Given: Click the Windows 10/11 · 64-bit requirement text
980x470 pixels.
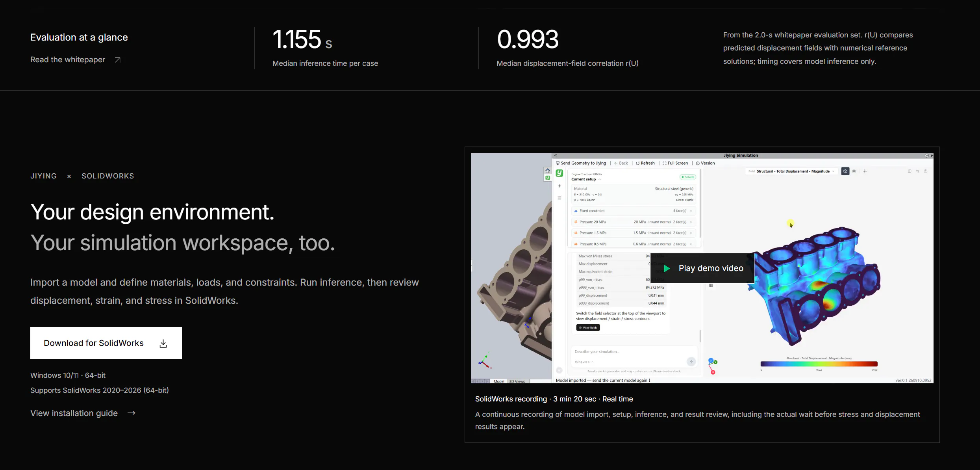Looking at the screenshot, I should [68, 375].
